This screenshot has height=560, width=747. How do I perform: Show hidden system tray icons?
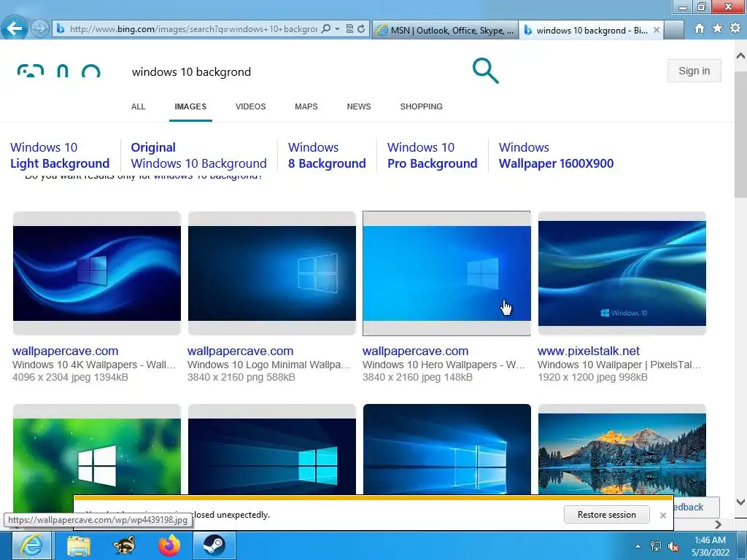click(x=638, y=546)
